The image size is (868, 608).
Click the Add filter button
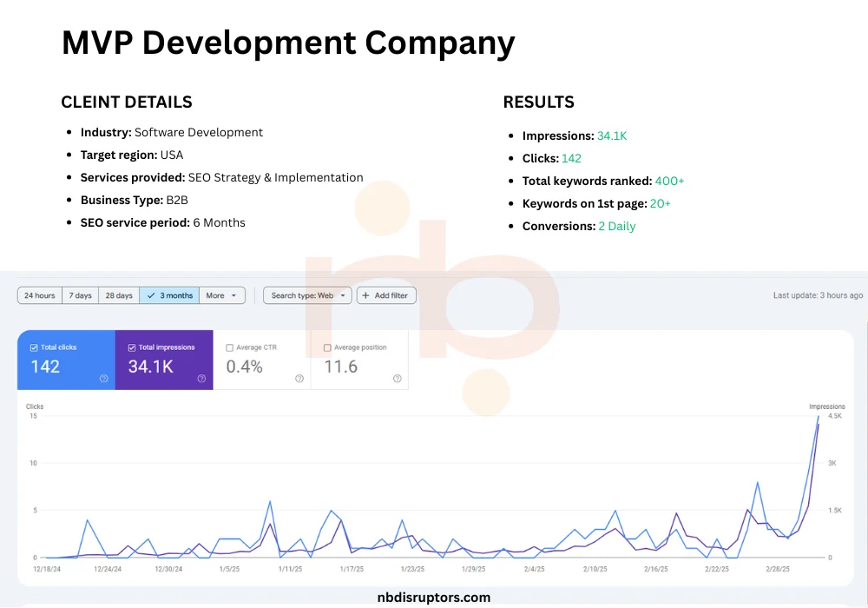[x=387, y=295]
